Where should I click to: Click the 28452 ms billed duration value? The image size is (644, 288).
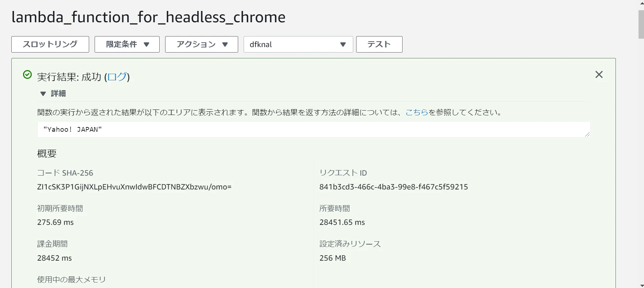coord(54,258)
